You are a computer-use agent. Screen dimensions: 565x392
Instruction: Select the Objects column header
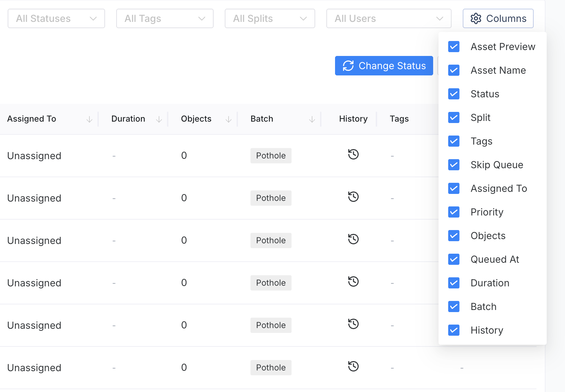pyautogui.click(x=196, y=119)
